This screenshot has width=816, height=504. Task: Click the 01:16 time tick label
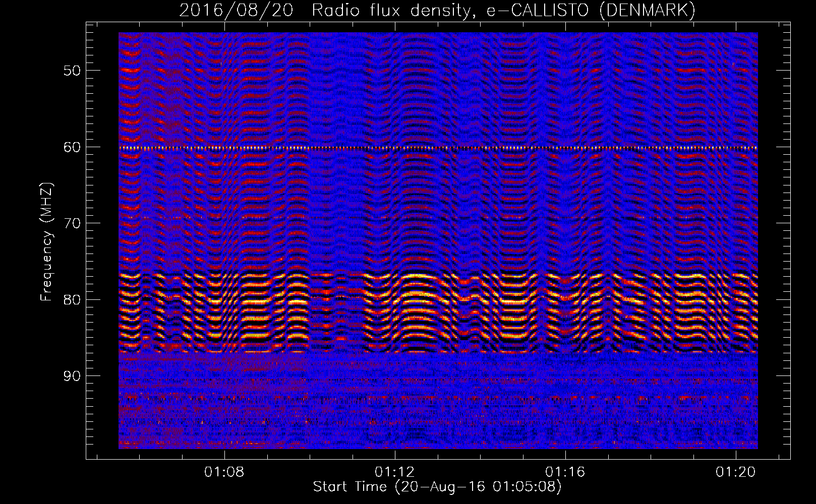[565, 472]
